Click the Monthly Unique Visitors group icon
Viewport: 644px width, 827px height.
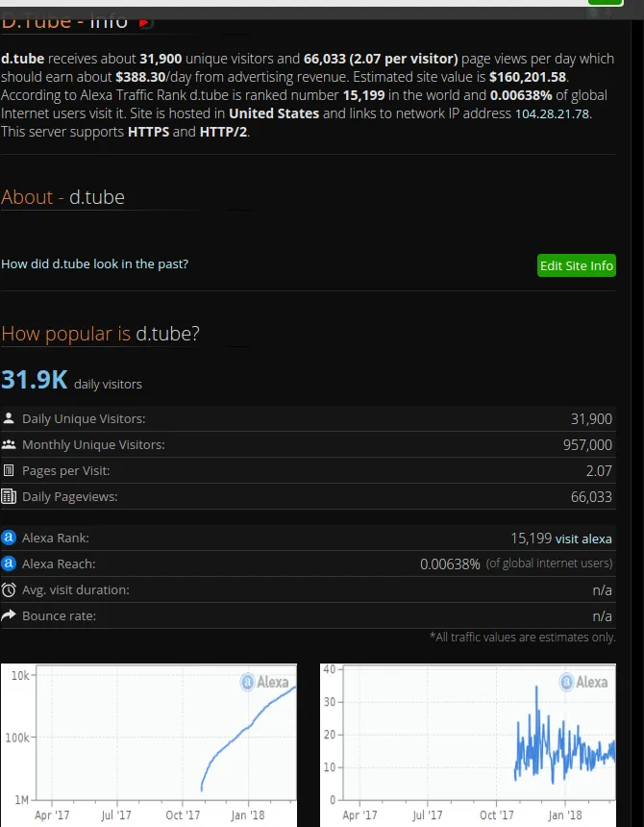(9, 444)
